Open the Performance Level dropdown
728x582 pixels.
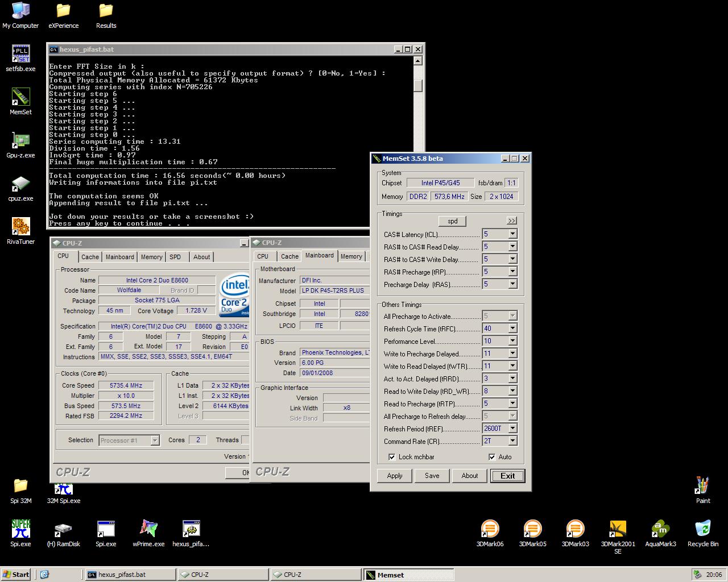click(x=512, y=341)
